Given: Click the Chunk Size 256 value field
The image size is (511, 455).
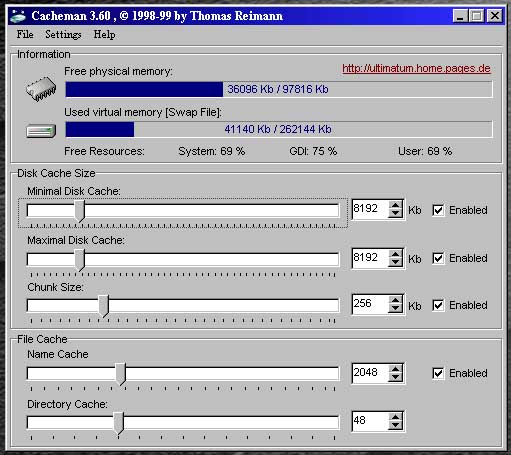Looking at the screenshot, I should click(370, 304).
